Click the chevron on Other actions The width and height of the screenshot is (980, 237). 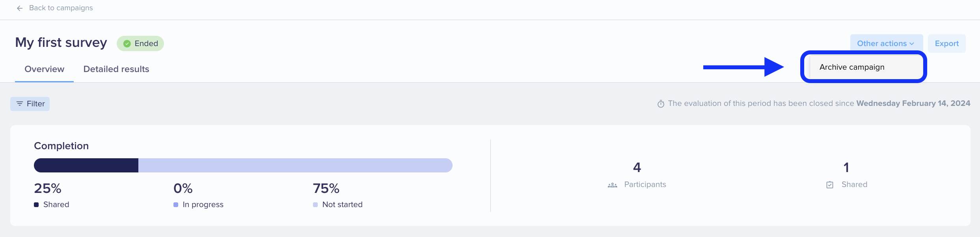tap(912, 44)
